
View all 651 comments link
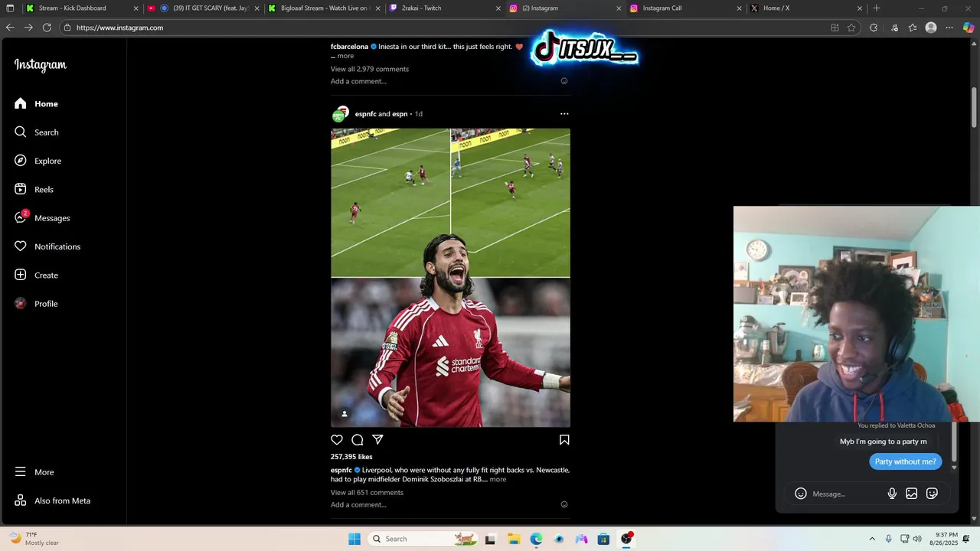(367, 492)
